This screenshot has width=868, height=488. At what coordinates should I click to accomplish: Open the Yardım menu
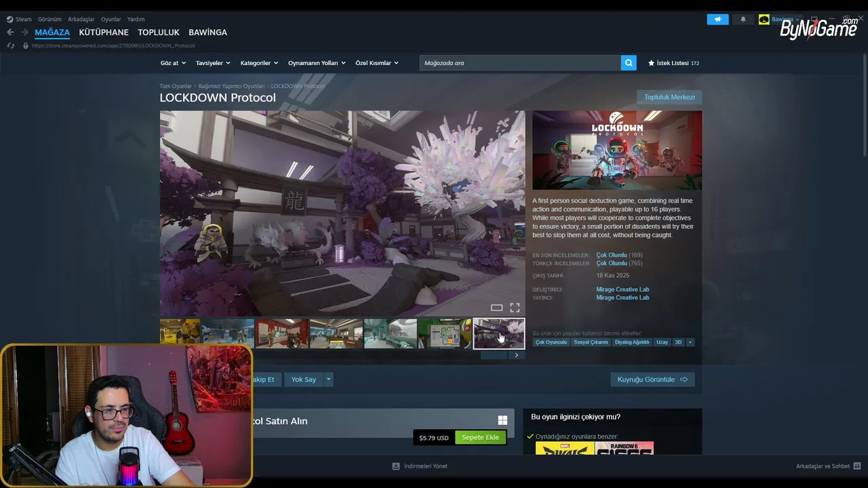point(136,19)
